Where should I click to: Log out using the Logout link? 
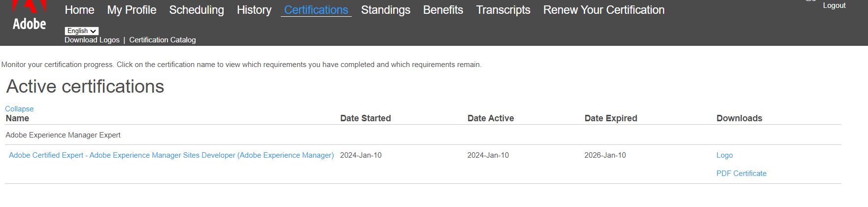click(x=834, y=5)
